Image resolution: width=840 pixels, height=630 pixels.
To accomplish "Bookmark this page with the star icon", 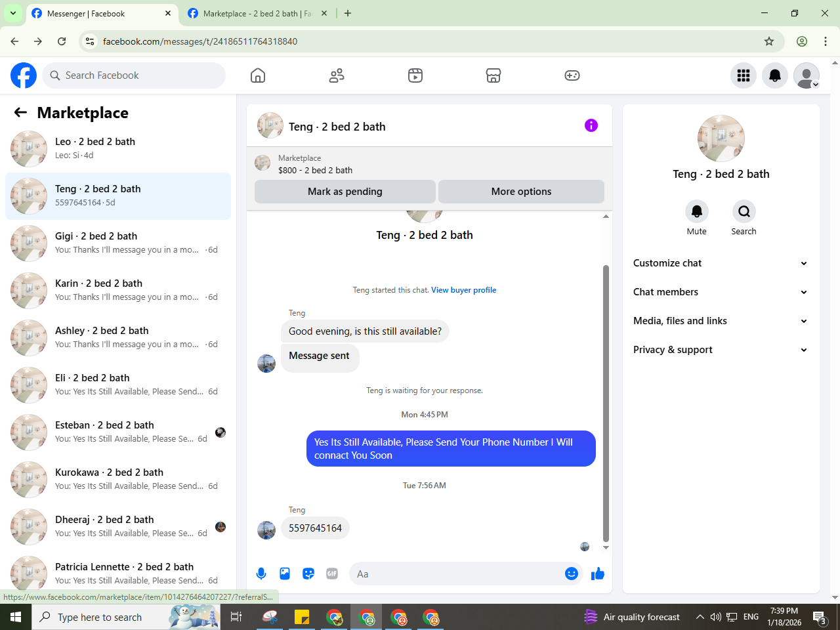I will 769,41.
